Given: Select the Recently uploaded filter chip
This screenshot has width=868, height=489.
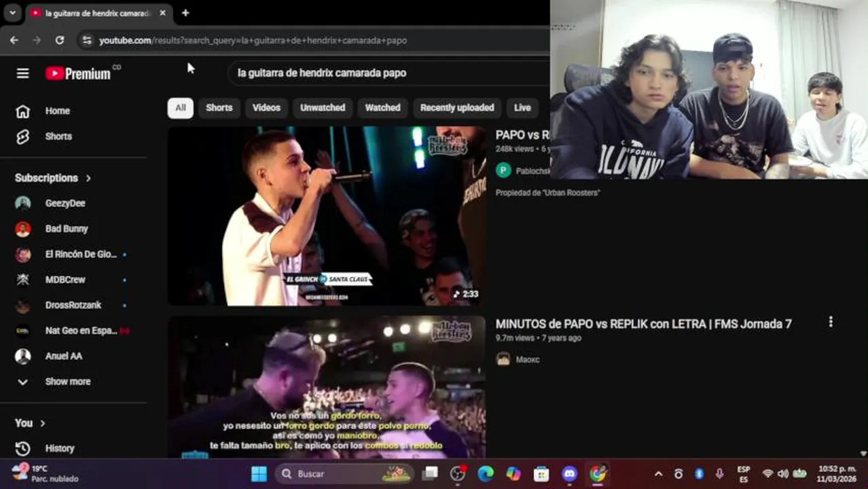Looking at the screenshot, I should coord(457,108).
